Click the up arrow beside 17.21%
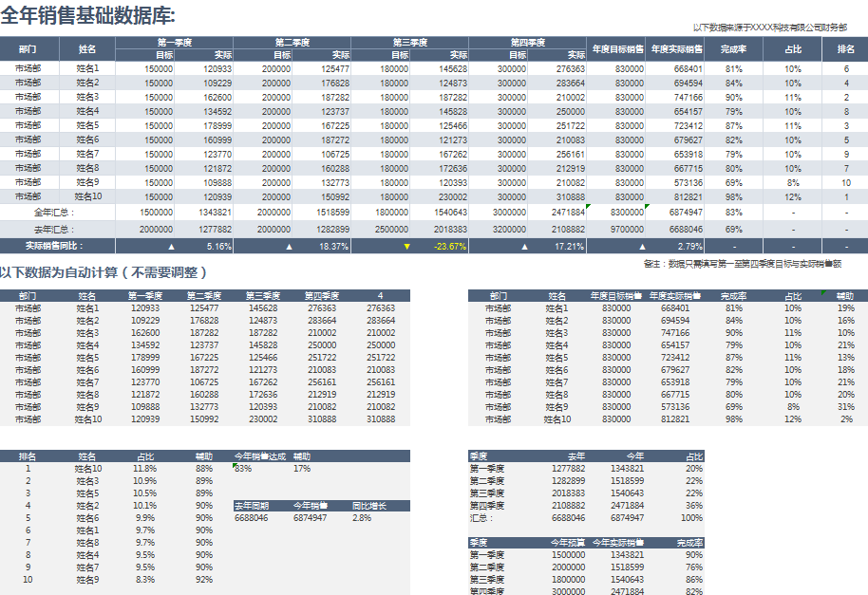Viewport: 868px width, 595px height. click(524, 247)
